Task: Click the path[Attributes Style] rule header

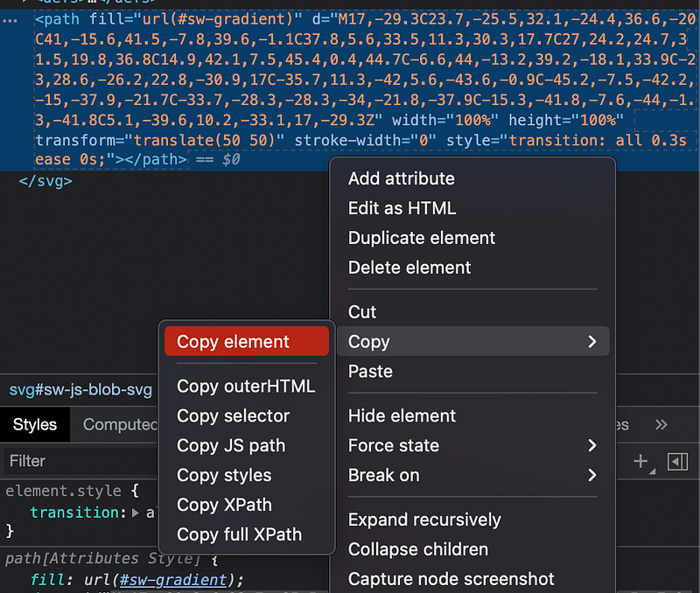Action: pyautogui.click(x=102, y=558)
